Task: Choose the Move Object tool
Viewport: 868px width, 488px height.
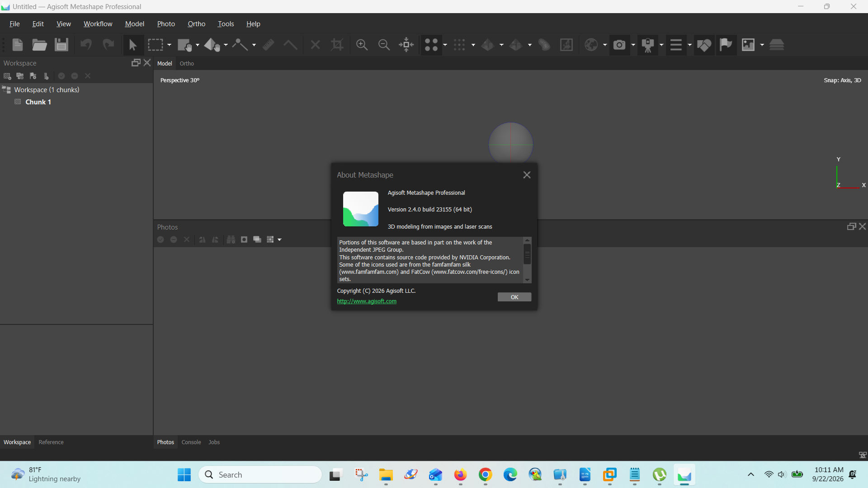Action: coord(212,45)
